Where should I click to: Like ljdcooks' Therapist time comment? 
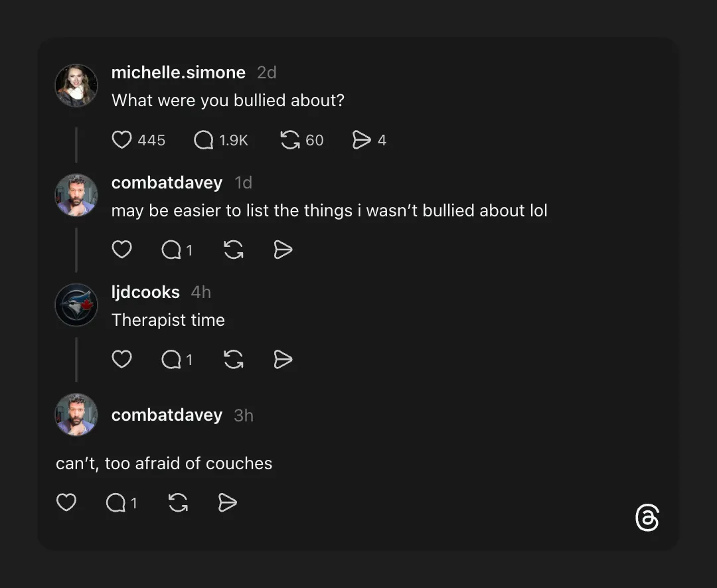pyautogui.click(x=122, y=359)
